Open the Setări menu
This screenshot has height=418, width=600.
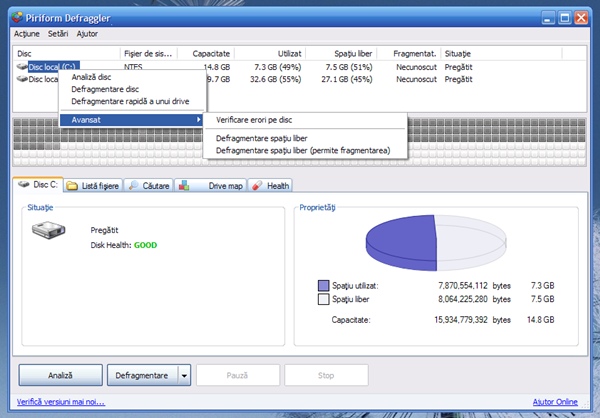58,34
